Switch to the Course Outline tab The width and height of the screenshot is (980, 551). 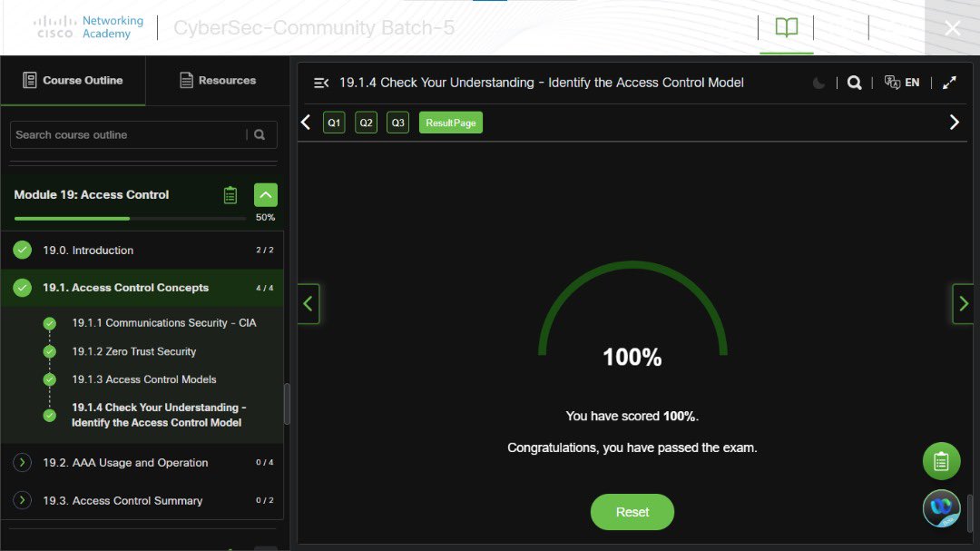point(73,80)
